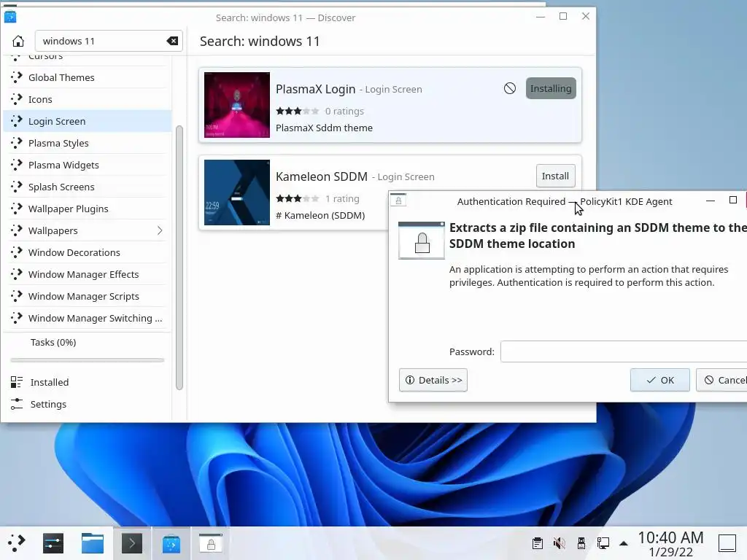The image size is (747, 560).
Task: Click the Installing button for PlasmaX Login
Action: coord(551,88)
